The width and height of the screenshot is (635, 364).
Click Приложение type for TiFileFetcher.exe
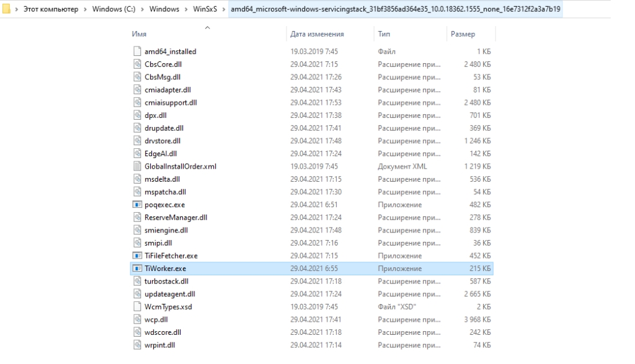pos(400,255)
